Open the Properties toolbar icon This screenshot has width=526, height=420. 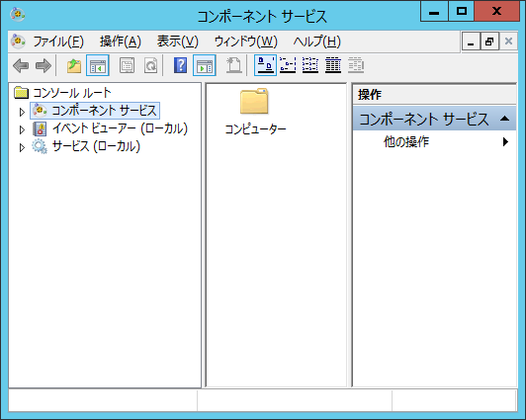(x=128, y=65)
